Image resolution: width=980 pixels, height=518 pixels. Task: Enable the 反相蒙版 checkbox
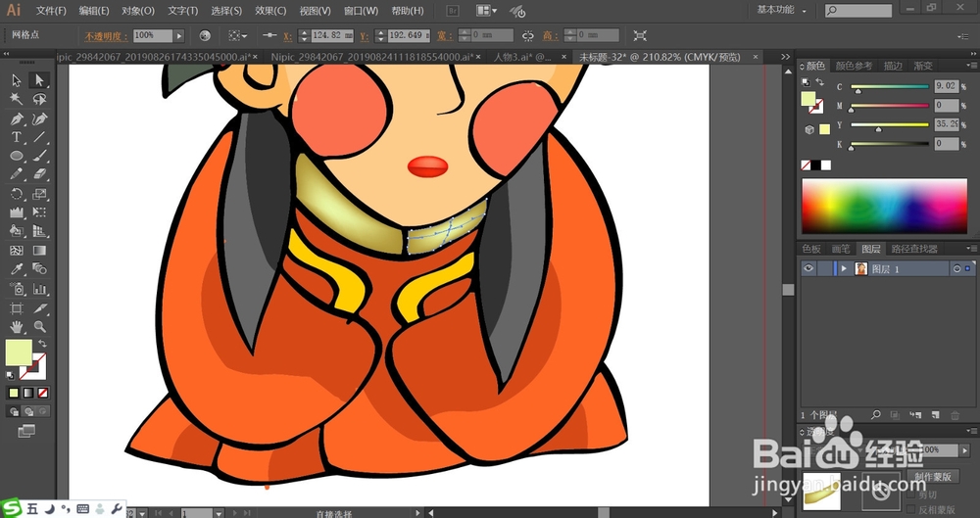(x=911, y=509)
